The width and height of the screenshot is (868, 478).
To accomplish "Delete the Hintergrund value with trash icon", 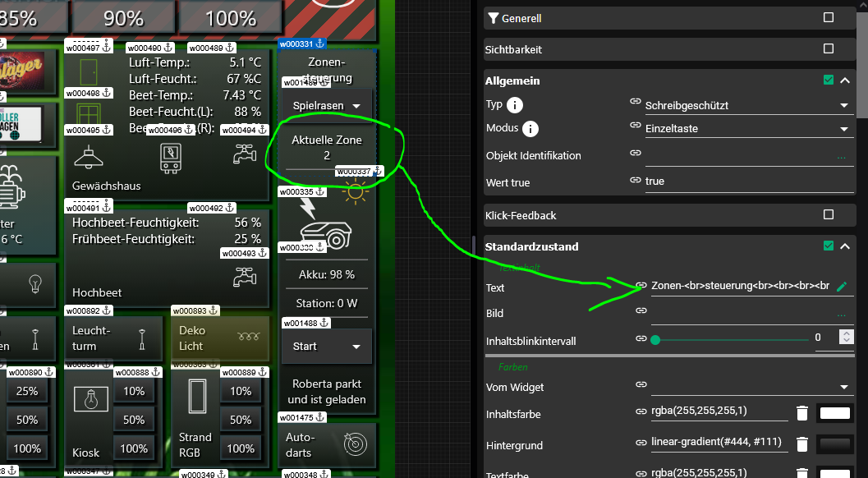I will click(x=802, y=444).
